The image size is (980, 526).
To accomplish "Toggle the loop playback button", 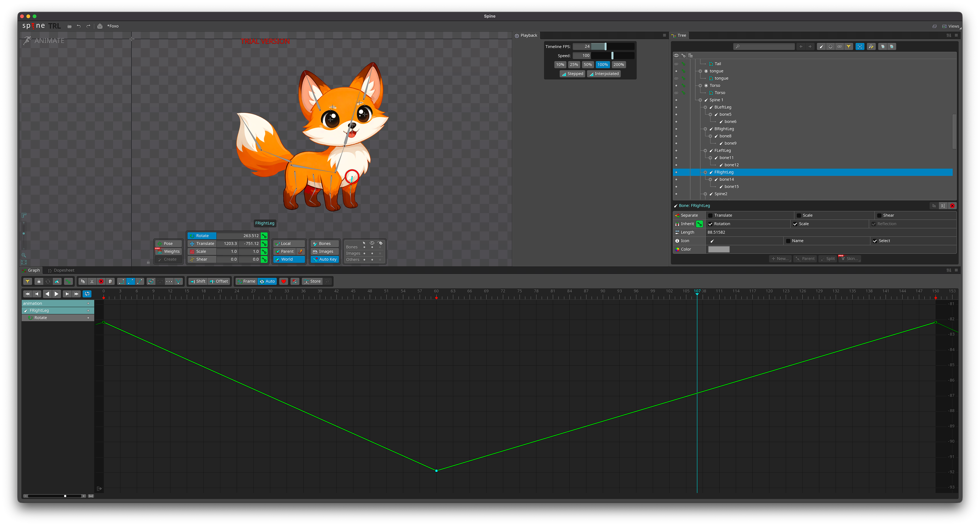I will pos(87,294).
